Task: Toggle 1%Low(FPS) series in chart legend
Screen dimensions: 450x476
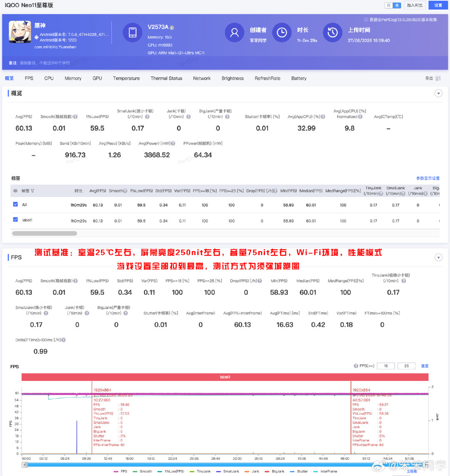Action: pos(171,471)
